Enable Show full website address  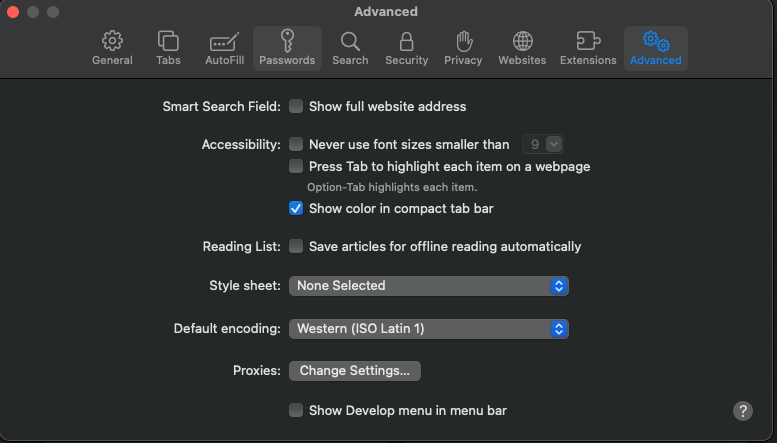click(296, 106)
